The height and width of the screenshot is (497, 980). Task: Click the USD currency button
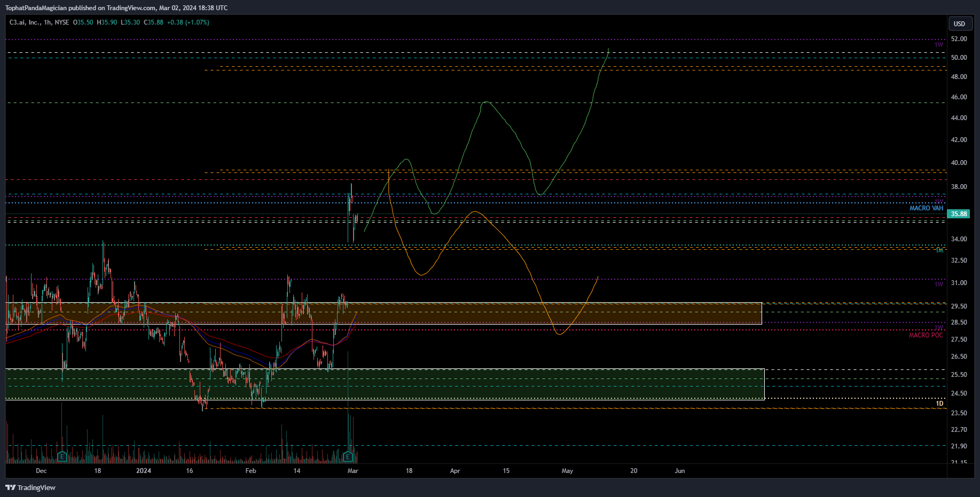(x=960, y=23)
